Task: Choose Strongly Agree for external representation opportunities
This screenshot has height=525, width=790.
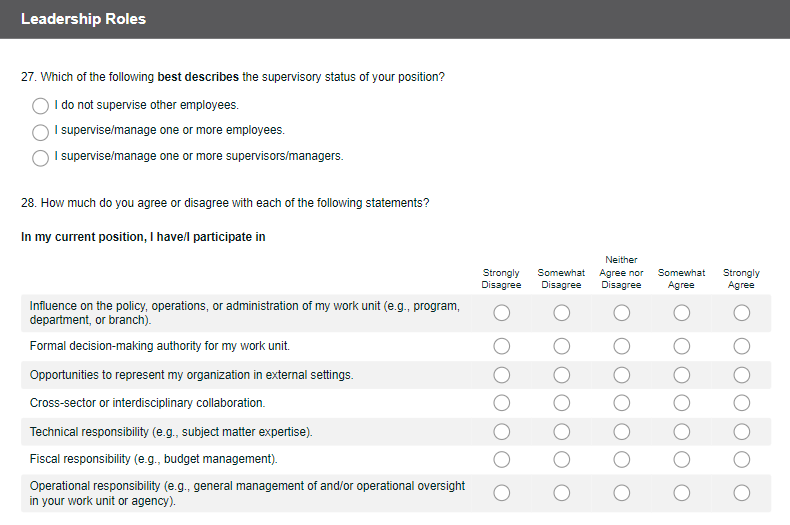Action: pos(741,375)
